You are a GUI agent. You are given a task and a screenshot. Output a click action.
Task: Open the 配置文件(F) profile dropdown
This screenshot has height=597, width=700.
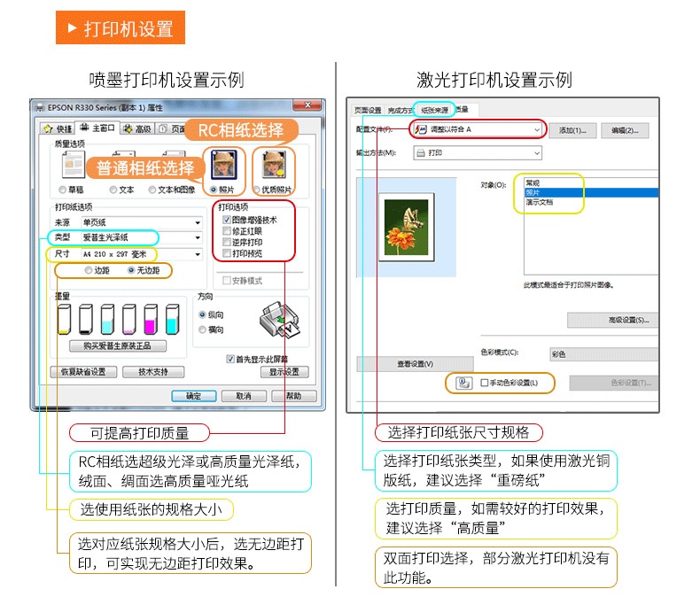478,129
